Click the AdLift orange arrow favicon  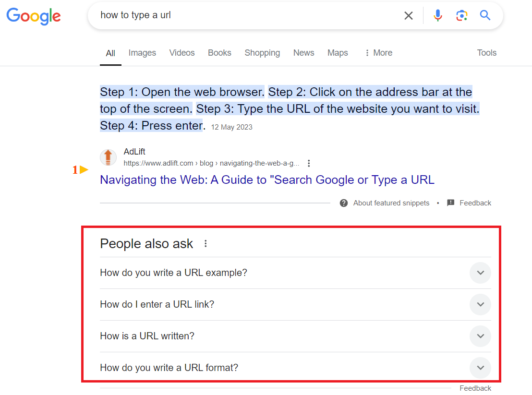click(x=108, y=157)
